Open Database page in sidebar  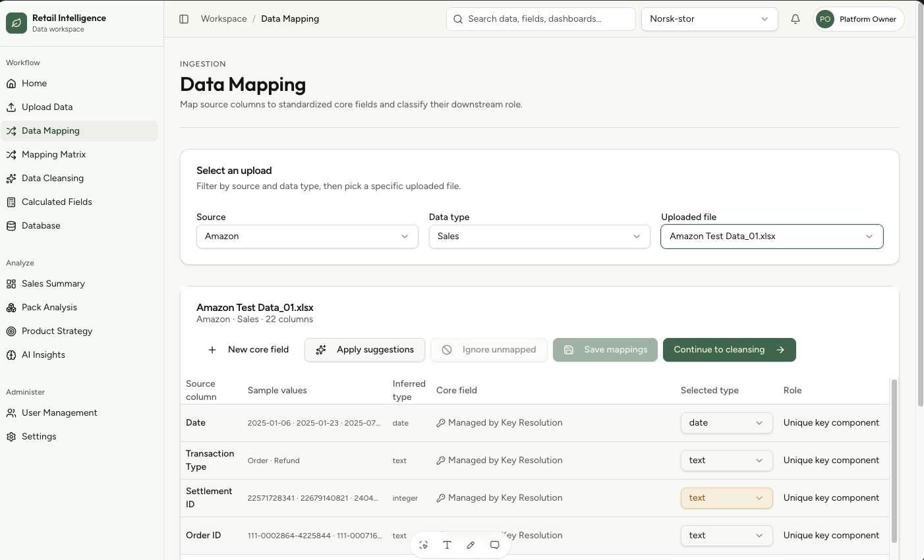[80, 226]
